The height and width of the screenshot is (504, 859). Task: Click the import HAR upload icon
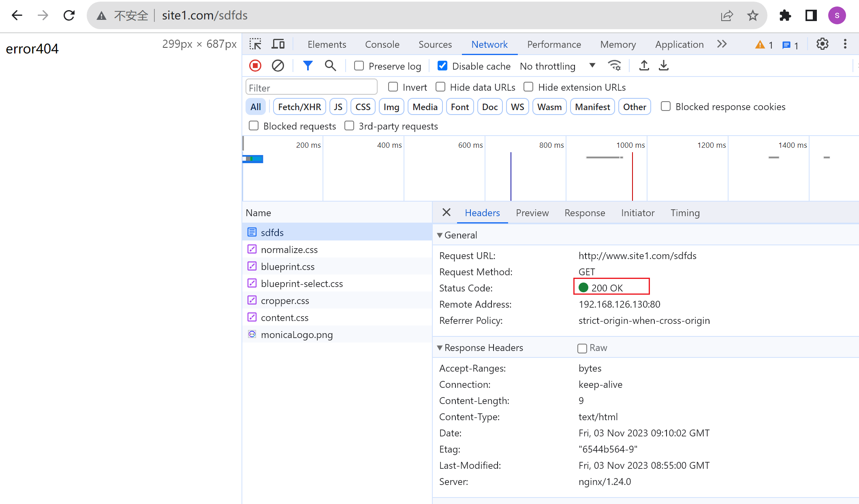point(644,66)
